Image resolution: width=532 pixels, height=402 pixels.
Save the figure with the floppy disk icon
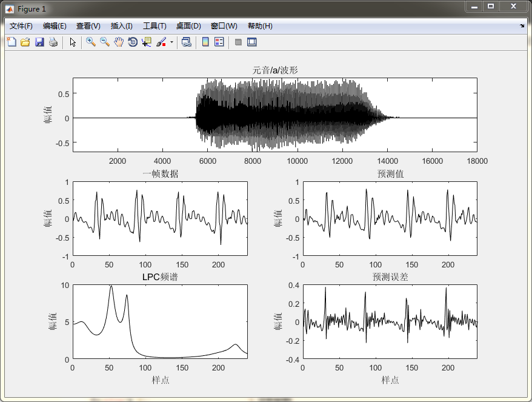click(40, 42)
